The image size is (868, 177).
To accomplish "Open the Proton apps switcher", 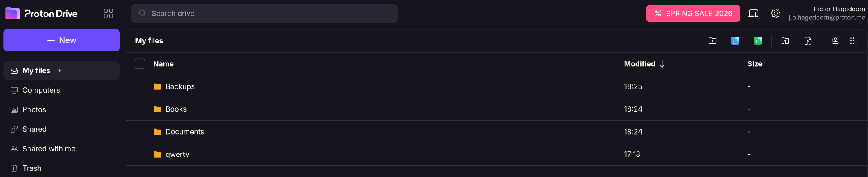I will coord(108,14).
